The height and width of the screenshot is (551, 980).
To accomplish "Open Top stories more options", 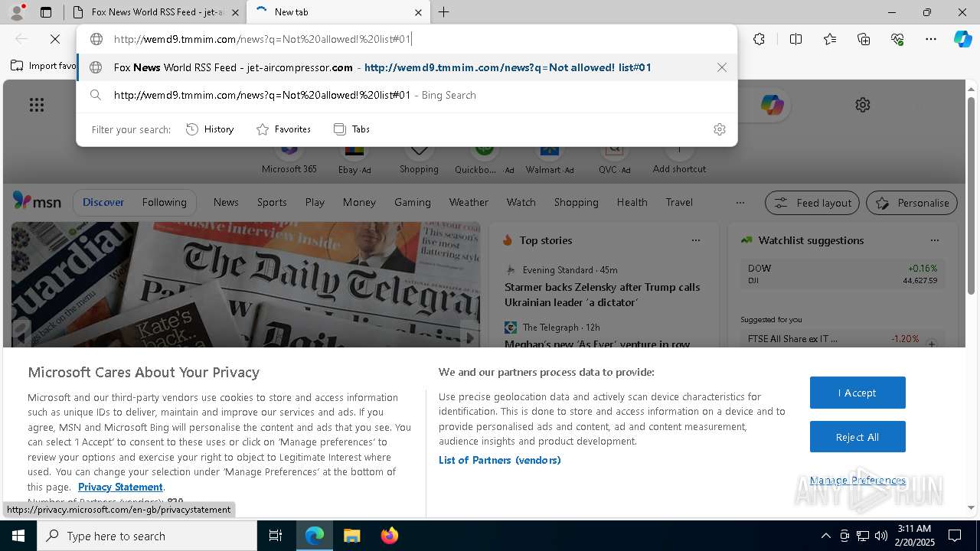I will tap(696, 240).
